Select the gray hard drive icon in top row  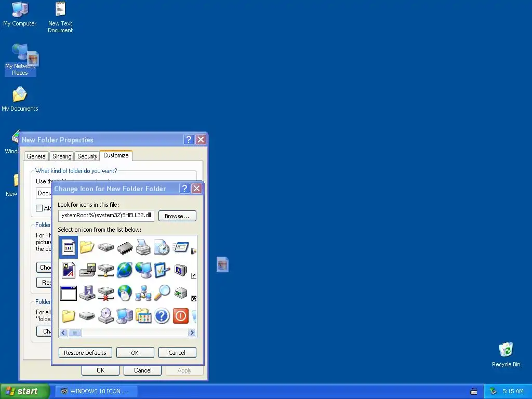click(106, 247)
